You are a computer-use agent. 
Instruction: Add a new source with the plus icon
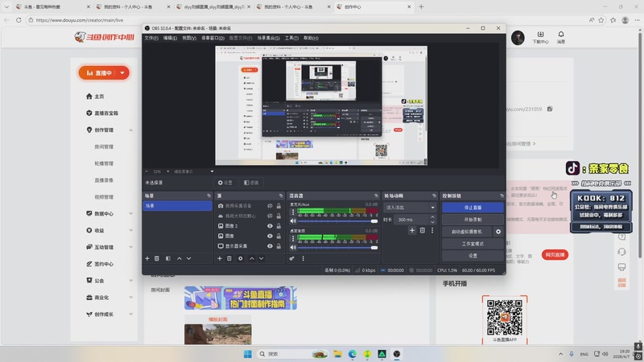(219, 258)
